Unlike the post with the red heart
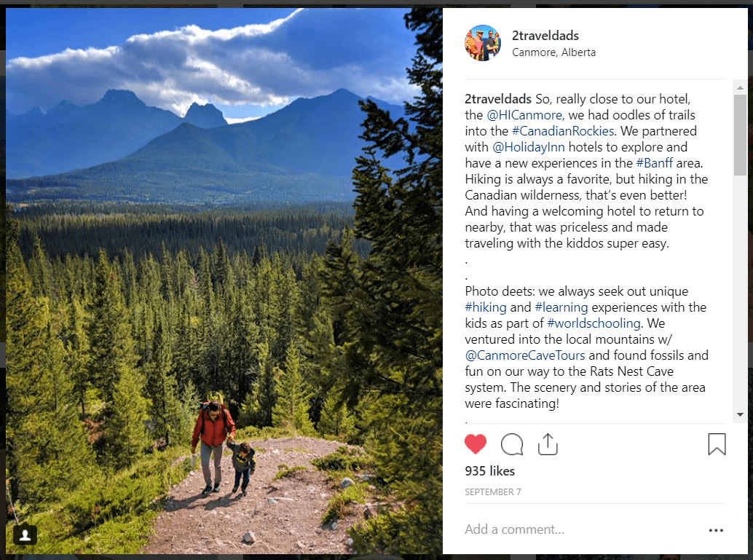The width and height of the screenshot is (753, 560). coord(476,443)
